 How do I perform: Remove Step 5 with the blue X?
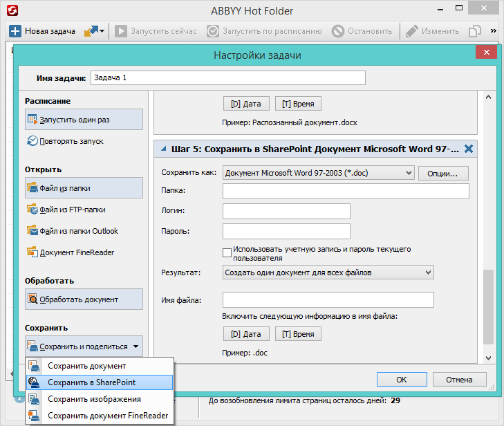click(x=469, y=149)
